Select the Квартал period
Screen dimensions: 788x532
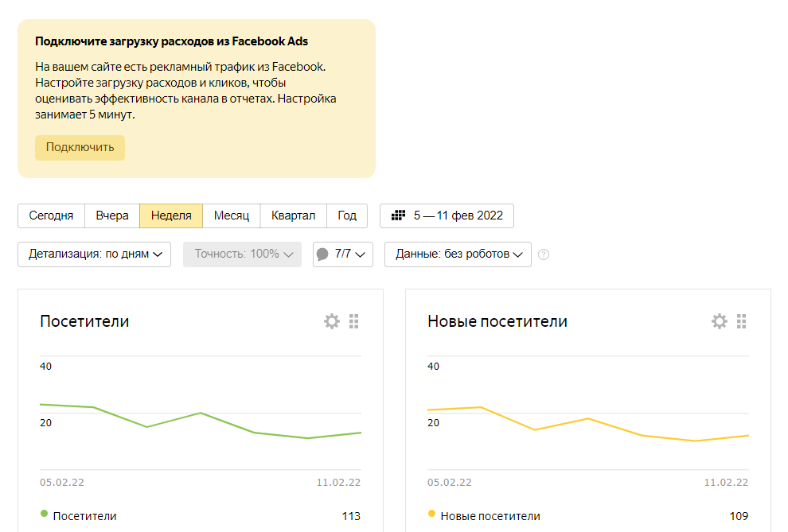293,216
